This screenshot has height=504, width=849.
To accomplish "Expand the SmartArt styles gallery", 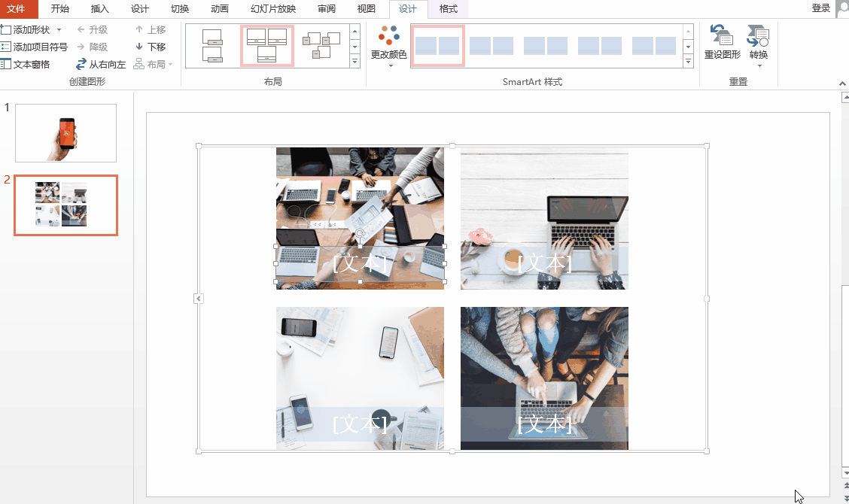I will 688,62.
